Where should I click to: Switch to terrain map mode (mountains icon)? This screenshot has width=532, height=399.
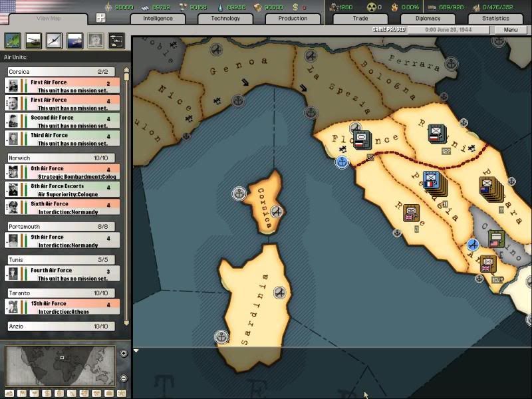point(9,393)
